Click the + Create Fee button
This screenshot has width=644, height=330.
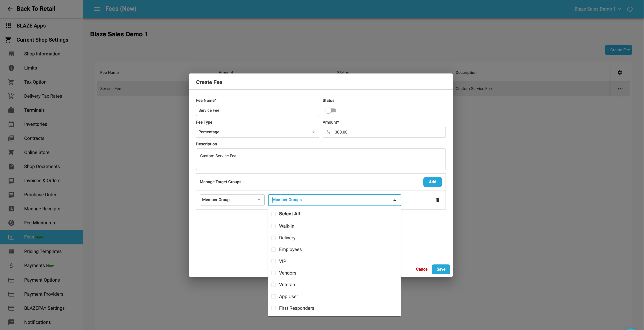pyautogui.click(x=618, y=50)
